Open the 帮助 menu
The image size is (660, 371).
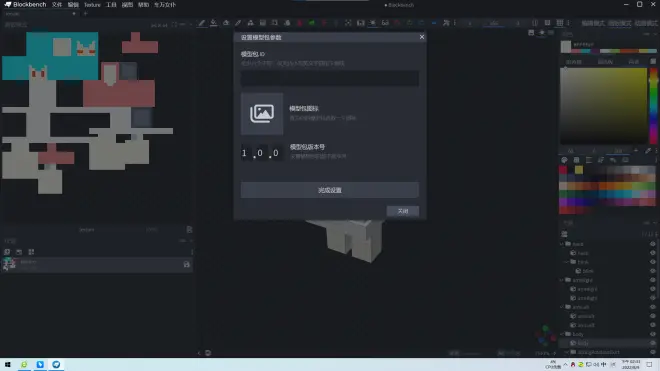(x=144, y=5)
